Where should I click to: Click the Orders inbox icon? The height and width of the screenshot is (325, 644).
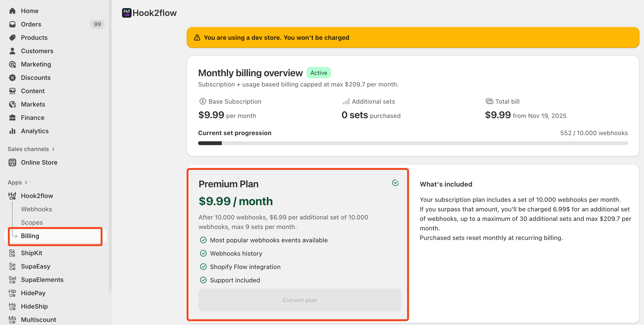[12, 24]
